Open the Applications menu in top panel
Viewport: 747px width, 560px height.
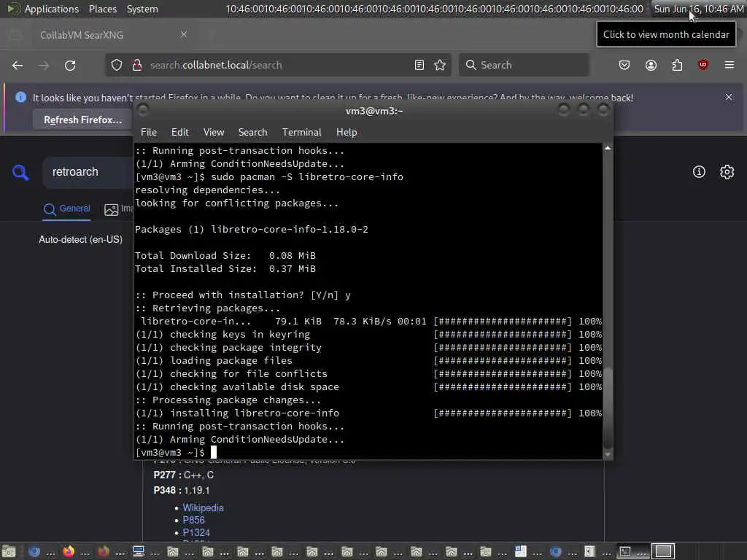click(52, 9)
